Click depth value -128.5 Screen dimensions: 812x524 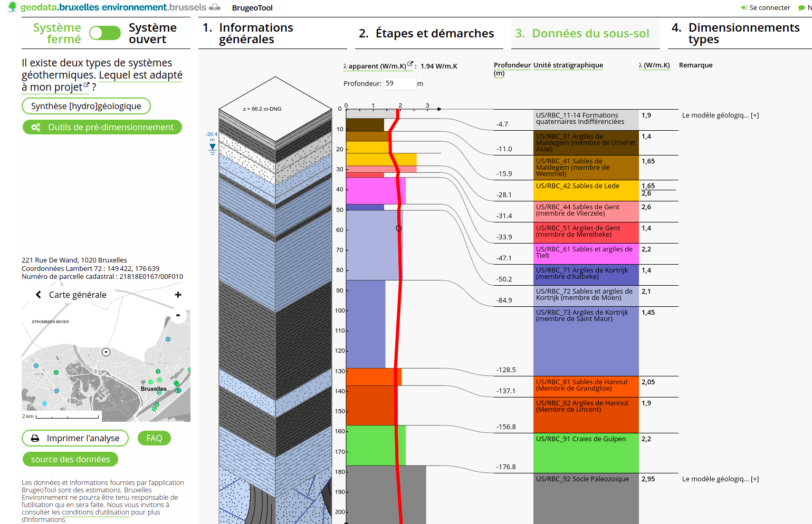(506, 370)
